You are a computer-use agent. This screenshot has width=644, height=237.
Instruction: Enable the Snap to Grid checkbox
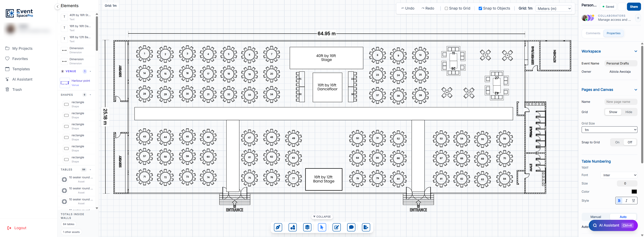(x=446, y=8)
